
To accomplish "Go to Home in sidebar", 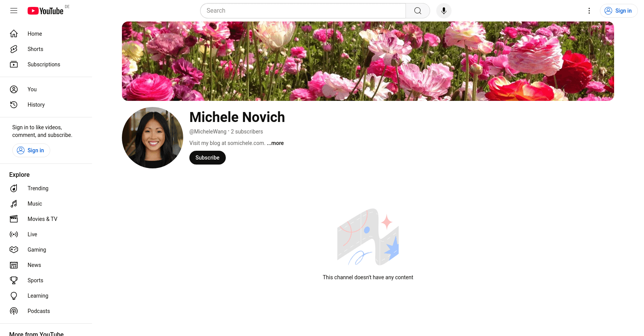I will (x=34, y=34).
